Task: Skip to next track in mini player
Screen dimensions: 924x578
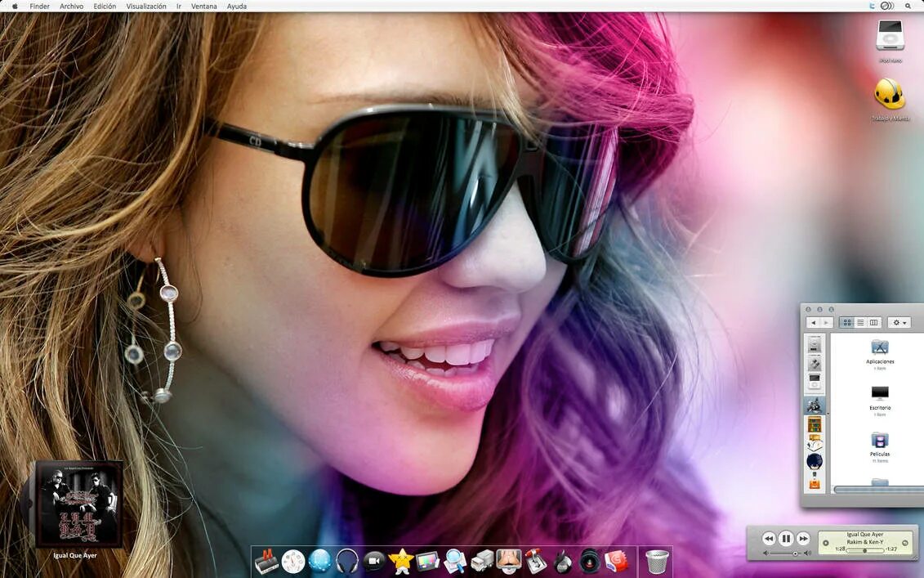Action: tap(803, 539)
